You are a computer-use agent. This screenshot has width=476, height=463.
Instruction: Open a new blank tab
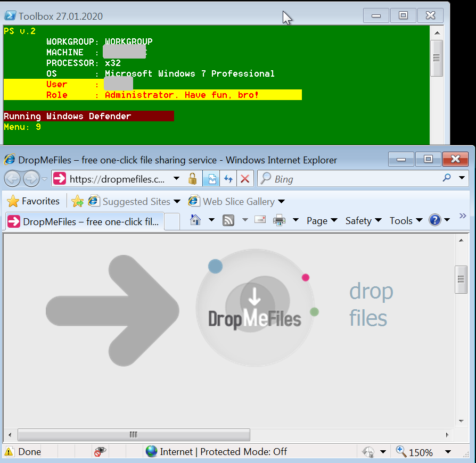(x=172, y=222)
